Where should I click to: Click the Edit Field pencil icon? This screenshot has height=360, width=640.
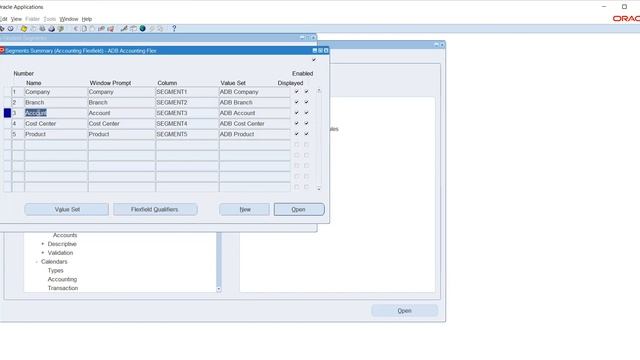[124, 29]
